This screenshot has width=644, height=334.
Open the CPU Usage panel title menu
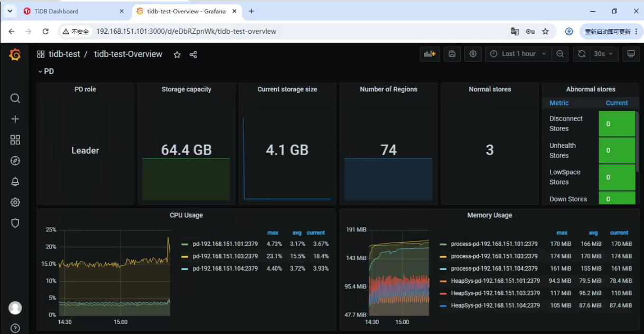pos(186,215)
